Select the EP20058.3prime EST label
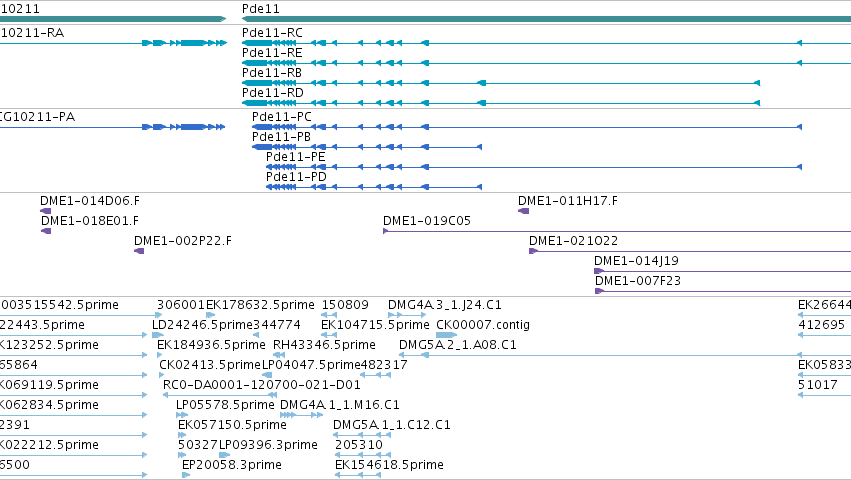 tap(232, 465)
